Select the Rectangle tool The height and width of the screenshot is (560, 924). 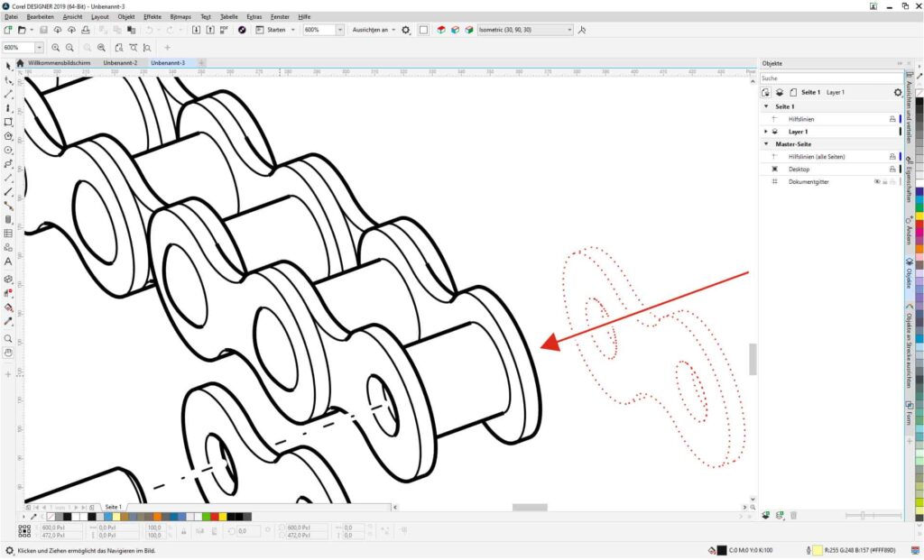8,123
